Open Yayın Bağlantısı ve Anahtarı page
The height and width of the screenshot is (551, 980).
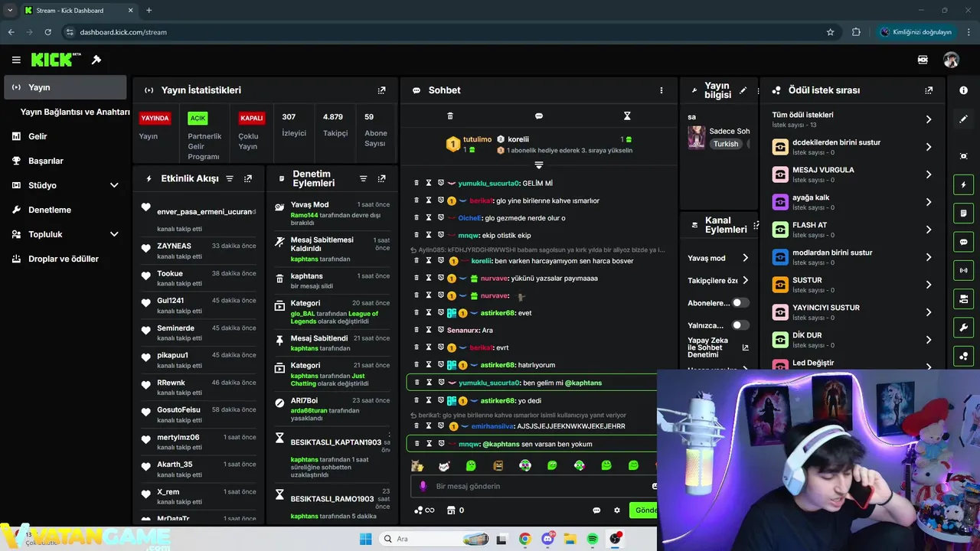(x=75, y=112)
